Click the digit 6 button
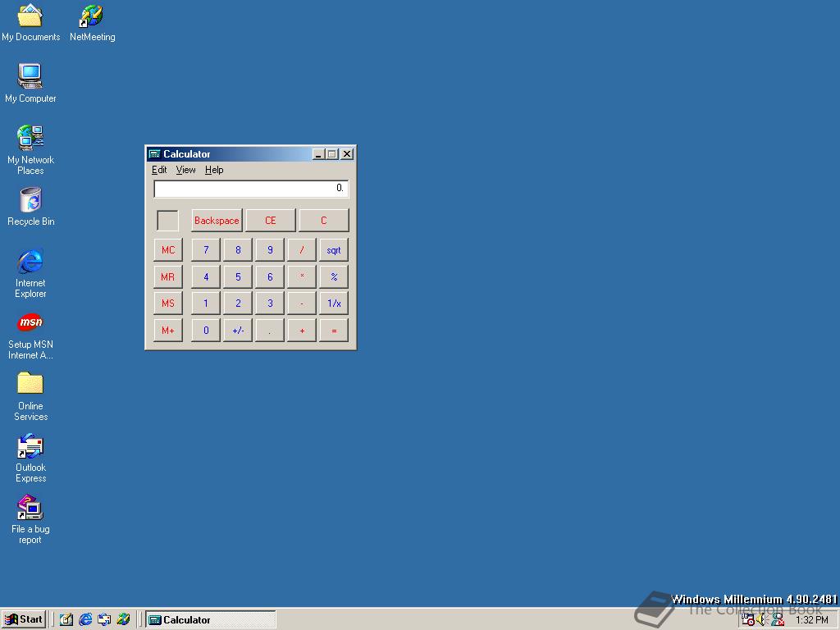The width and height of the screenshot is (840, 630). (270, 277)
